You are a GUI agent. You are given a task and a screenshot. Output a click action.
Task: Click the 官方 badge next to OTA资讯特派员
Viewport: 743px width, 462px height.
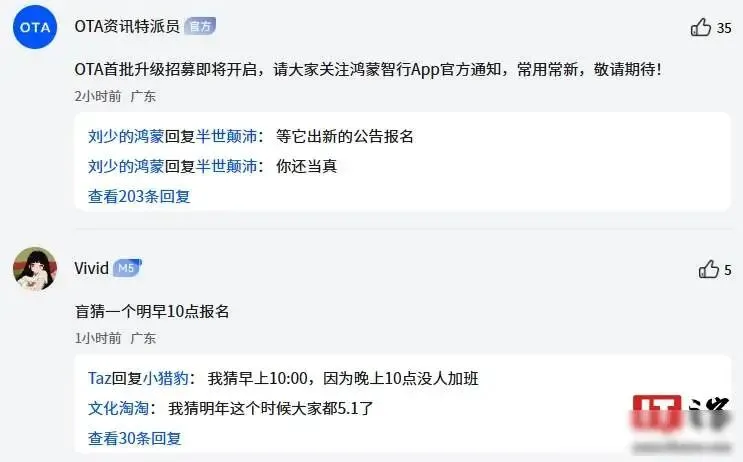point(200,26)
